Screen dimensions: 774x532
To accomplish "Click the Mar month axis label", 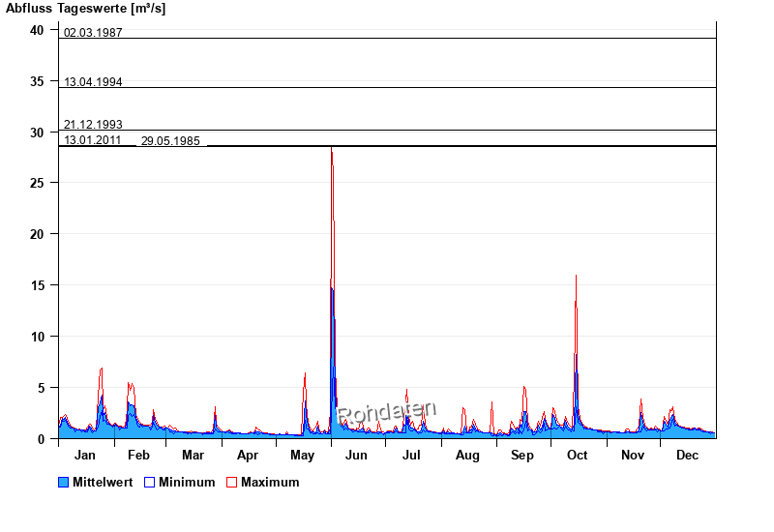I will (x=193, y=455).
